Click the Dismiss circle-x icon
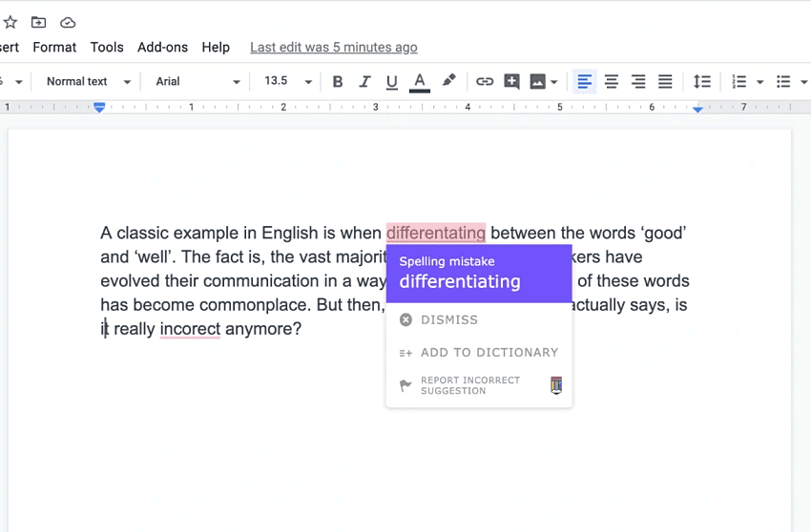The height and width of the screenshot is (532, 811). (406, 319)
